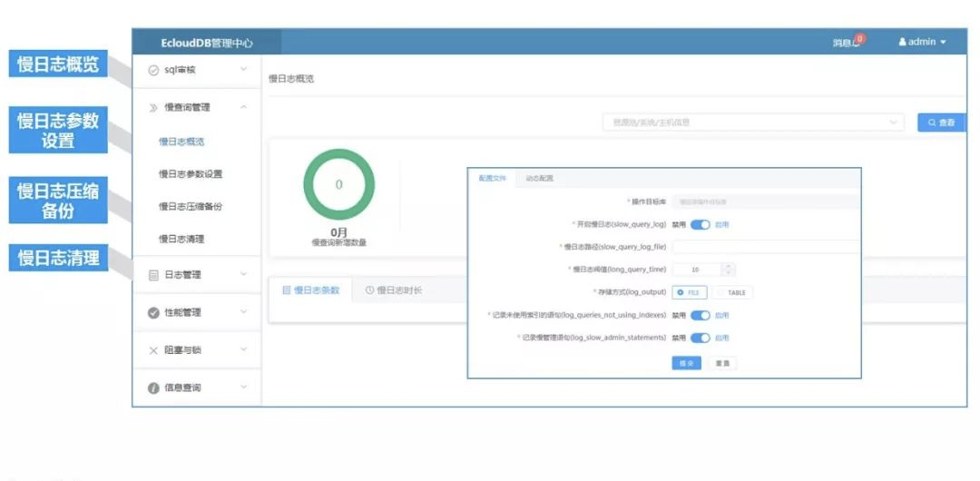
Task: Open 慢日志压缩备份 in the sidebar
Action: [x=190, y=206]
